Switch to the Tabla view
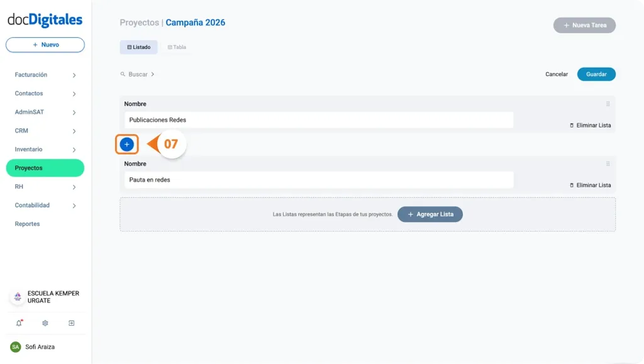This screenshot has height=364, width=644. tap(176, 47)
